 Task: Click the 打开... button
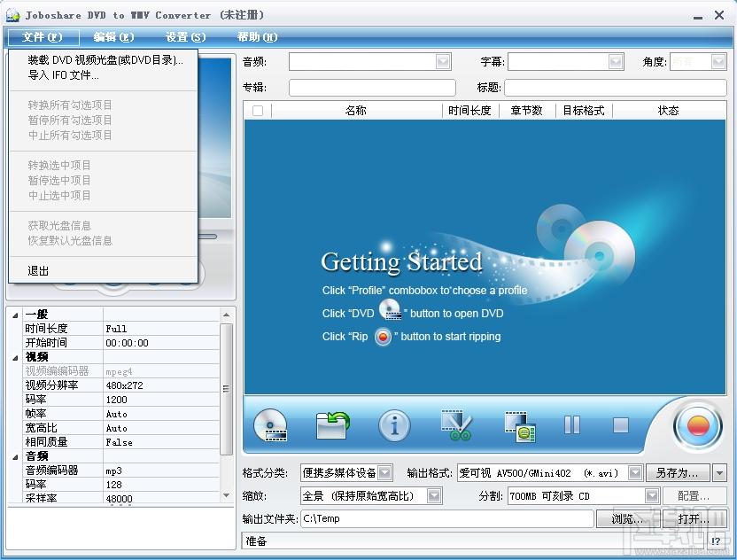(x=694, y=518)
